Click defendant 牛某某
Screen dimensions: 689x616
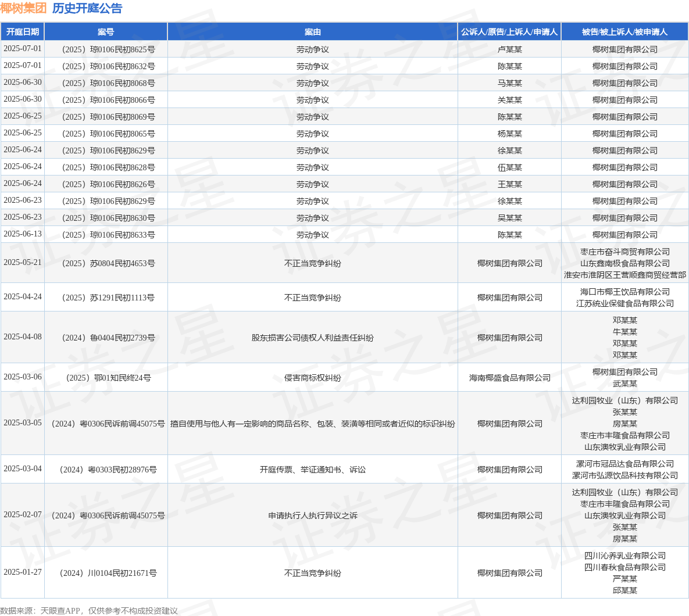(624, 331)
